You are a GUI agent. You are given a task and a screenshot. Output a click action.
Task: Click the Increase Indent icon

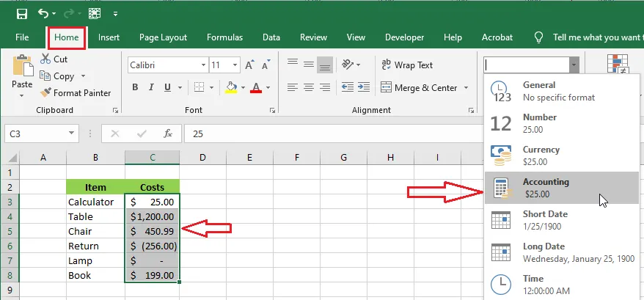pos(364,87)
